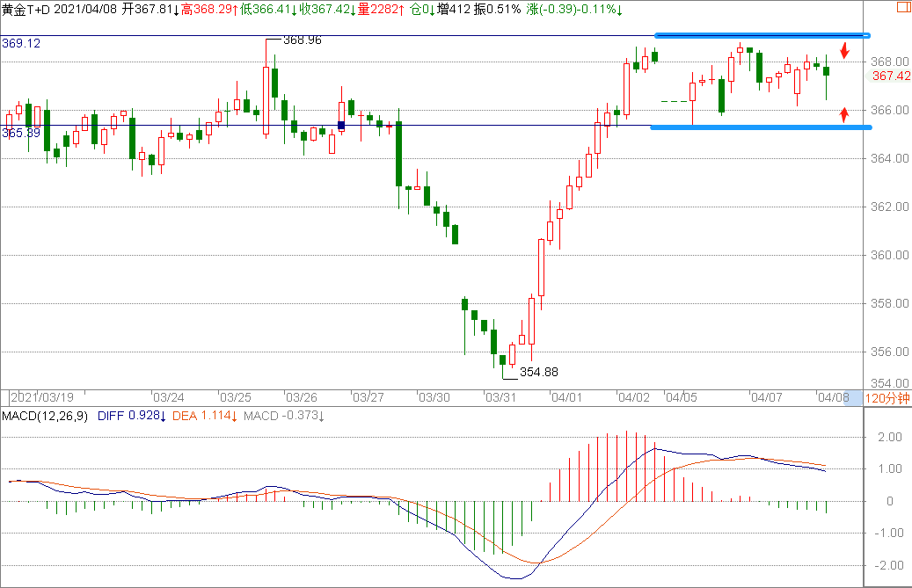Viewport: 912px width, 588px height.
Task: Click the 368.00 price axis label
Action: (890, 62)
